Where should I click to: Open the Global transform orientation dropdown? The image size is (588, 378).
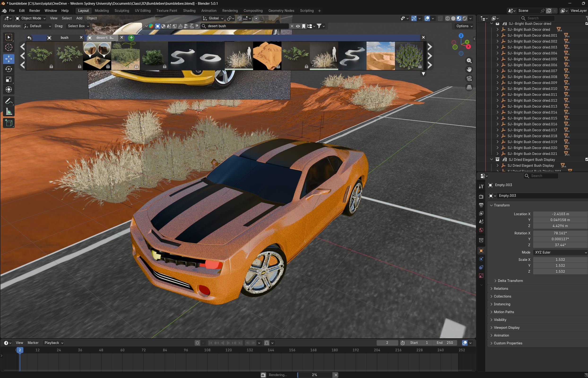click(213, 18)
